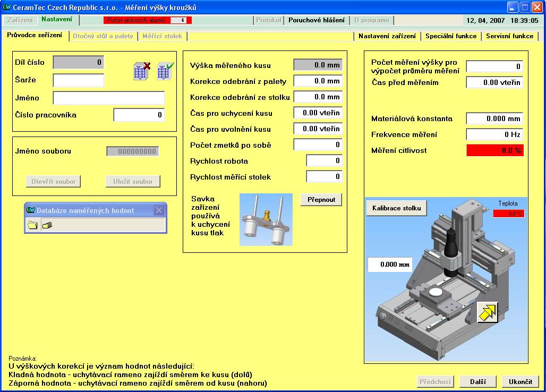Click the eraser icon in database toolbar

(47, 225)
